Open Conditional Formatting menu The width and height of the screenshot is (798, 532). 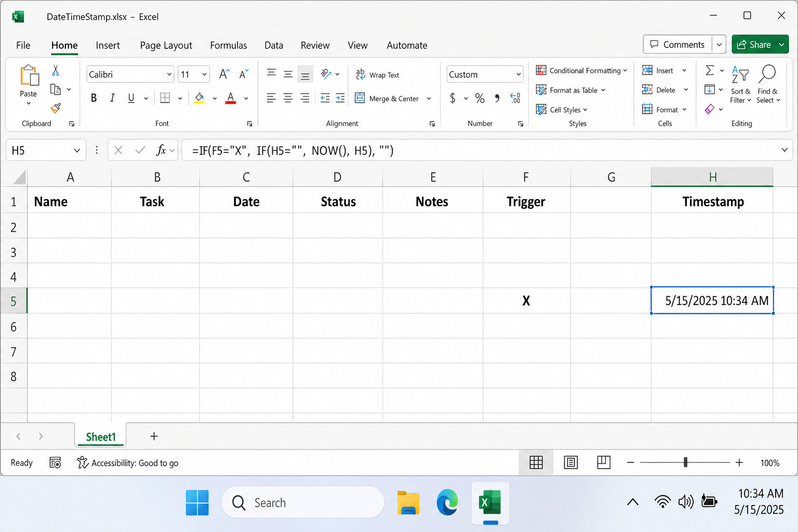coord(581,70)
